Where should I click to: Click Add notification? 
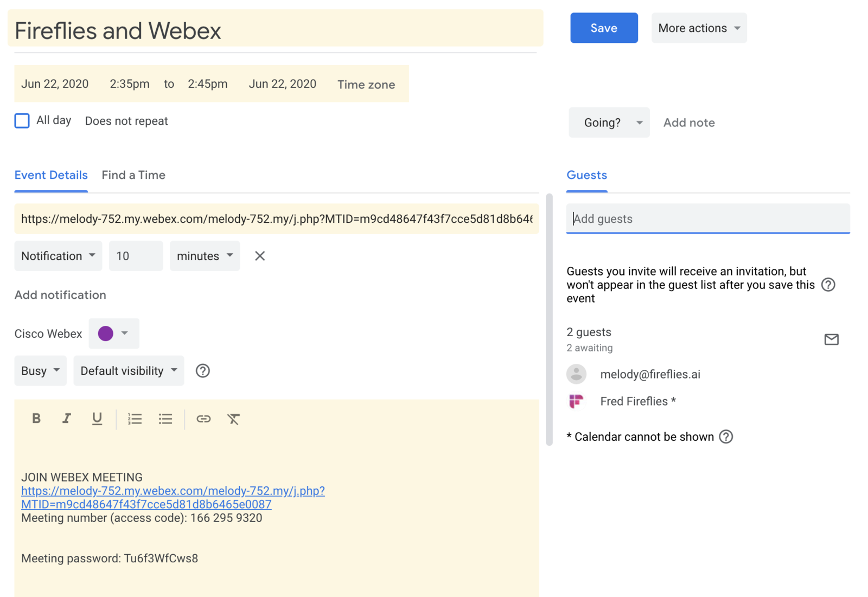tap(60, 295)
